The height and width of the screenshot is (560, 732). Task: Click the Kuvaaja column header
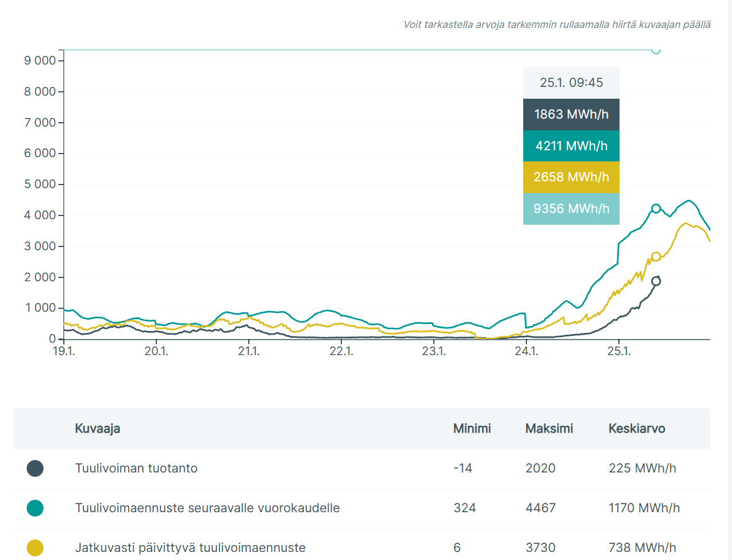pyautogui.click(x=98, y=428)
